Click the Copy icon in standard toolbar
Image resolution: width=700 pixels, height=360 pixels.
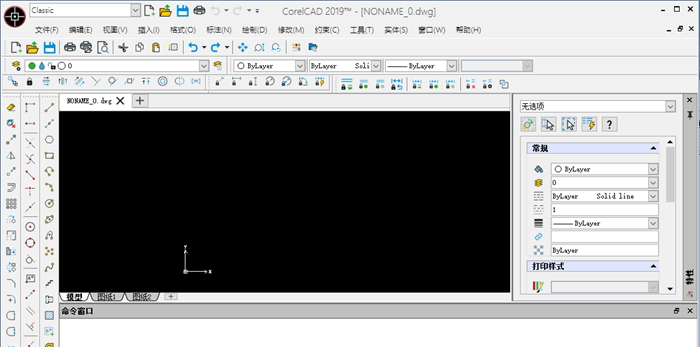click(x=140, y=47)
